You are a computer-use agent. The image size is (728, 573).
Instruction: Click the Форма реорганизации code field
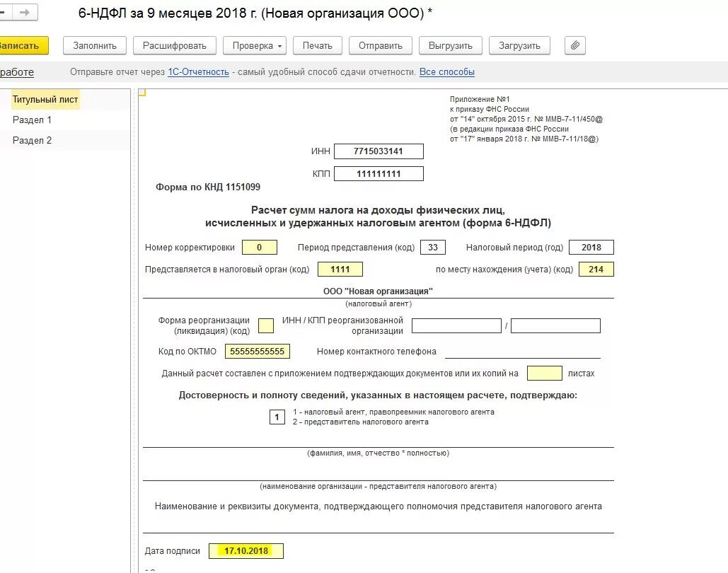[266, 325]
